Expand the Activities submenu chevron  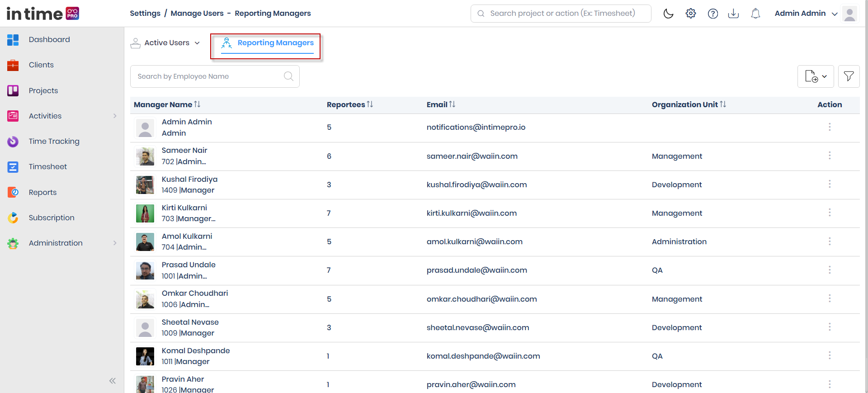pyautogui.click(x=115, y=116)
